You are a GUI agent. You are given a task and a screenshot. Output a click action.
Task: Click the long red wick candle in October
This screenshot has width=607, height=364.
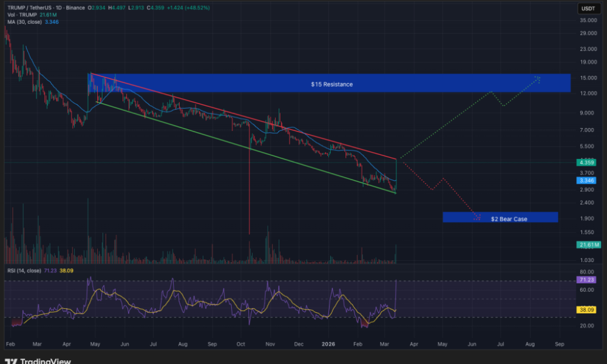pyautogui.click(x=249, y=182)
